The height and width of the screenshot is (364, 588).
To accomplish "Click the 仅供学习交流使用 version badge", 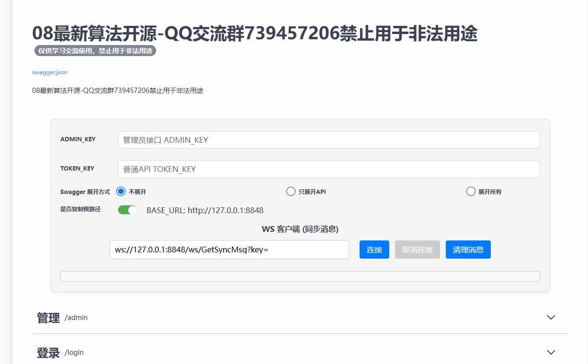I will [95, 50].
